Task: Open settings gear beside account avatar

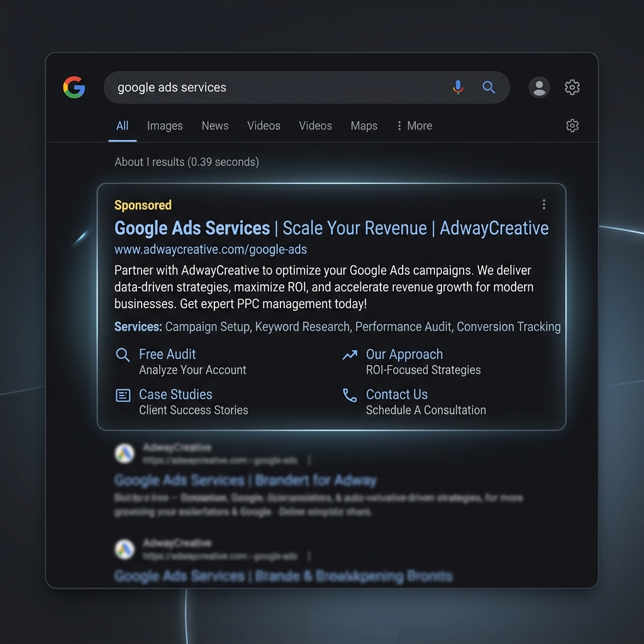Action: [572, 87]
